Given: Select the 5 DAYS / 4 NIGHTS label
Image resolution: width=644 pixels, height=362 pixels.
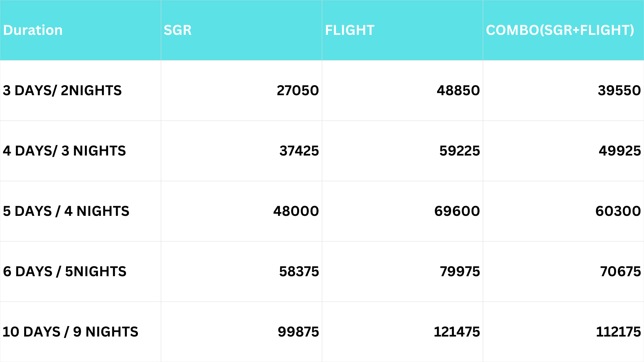Looking at the screenshot, I should [66, 211].
